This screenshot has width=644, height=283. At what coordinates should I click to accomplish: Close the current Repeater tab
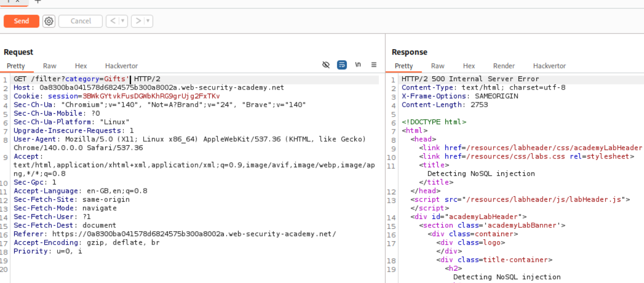click(18, 1)
